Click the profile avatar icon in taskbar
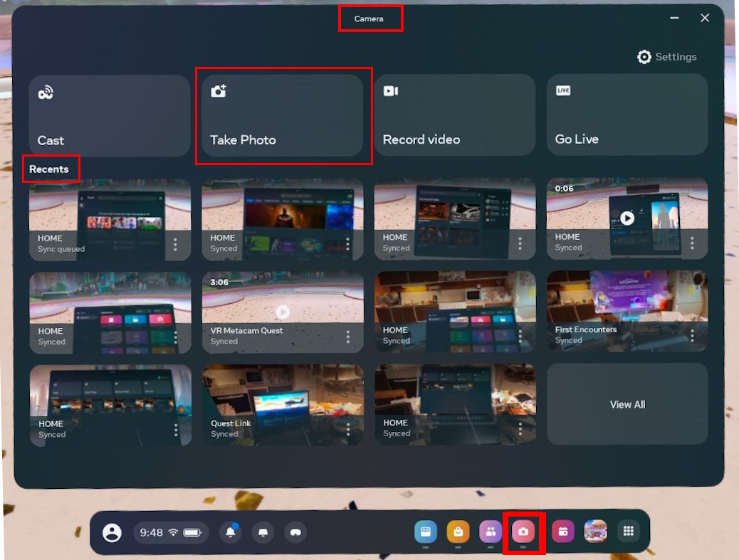The width and height of the screenshot is (739, 560). [x=112, y=532]
